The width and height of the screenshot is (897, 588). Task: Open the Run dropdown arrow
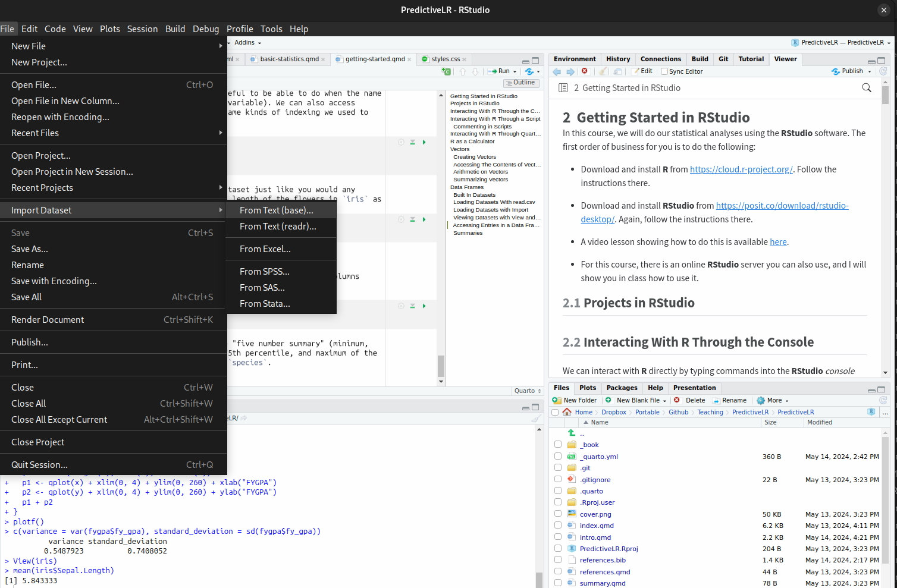tap(515, 72)
